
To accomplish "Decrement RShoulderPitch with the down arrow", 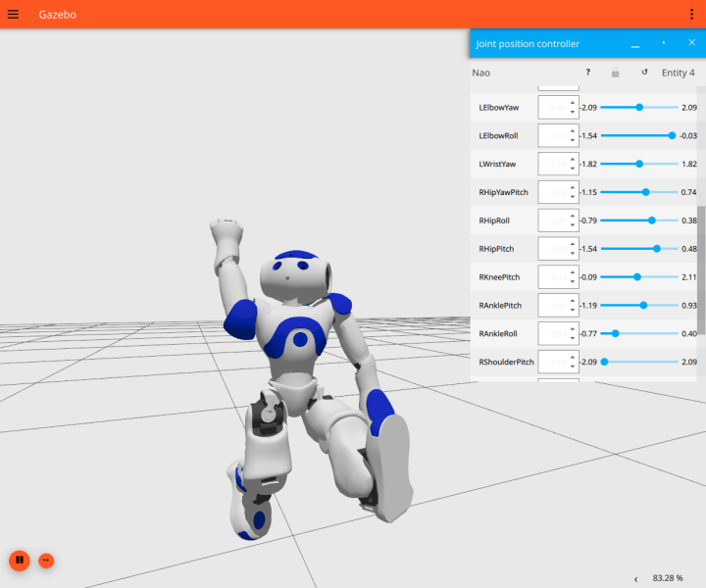I will point(573,367).
